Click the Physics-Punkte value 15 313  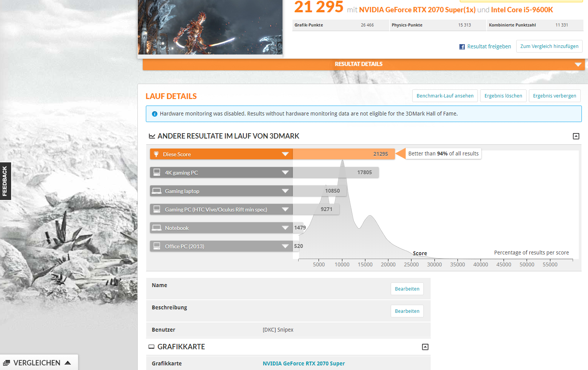click(464, 25)
